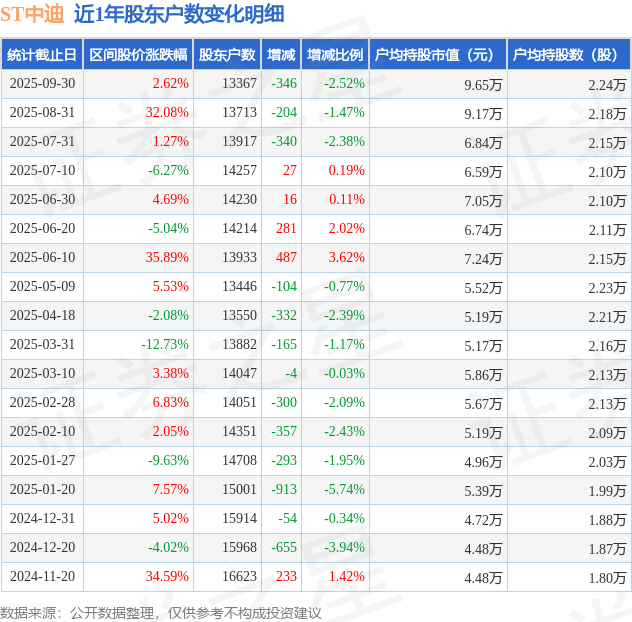Click the ST中迪 stock name in title
This screenshot has height=622, width=632.
[x=32, y=14]
